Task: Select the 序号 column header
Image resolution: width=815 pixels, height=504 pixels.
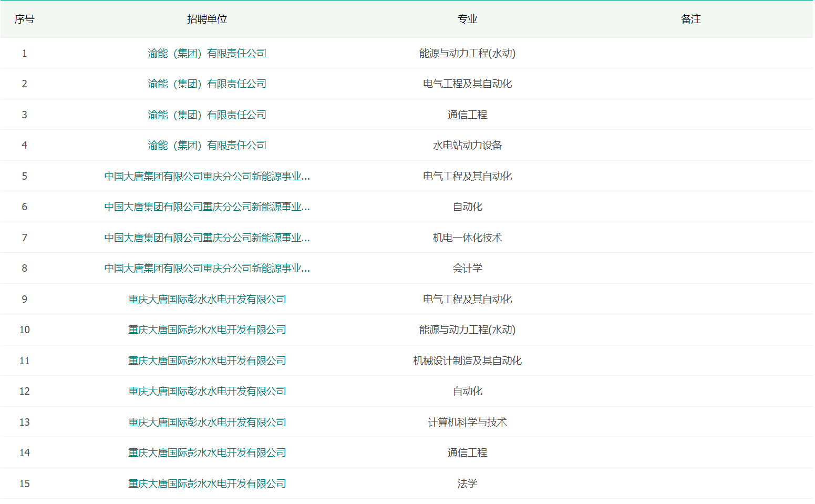Action: (x=24, y=19)
